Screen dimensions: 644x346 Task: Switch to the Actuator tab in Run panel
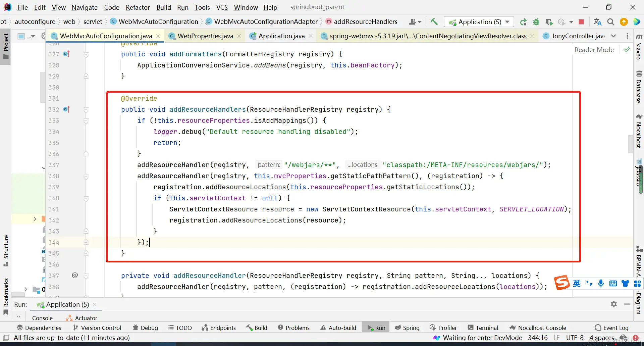tap(82, 318)
